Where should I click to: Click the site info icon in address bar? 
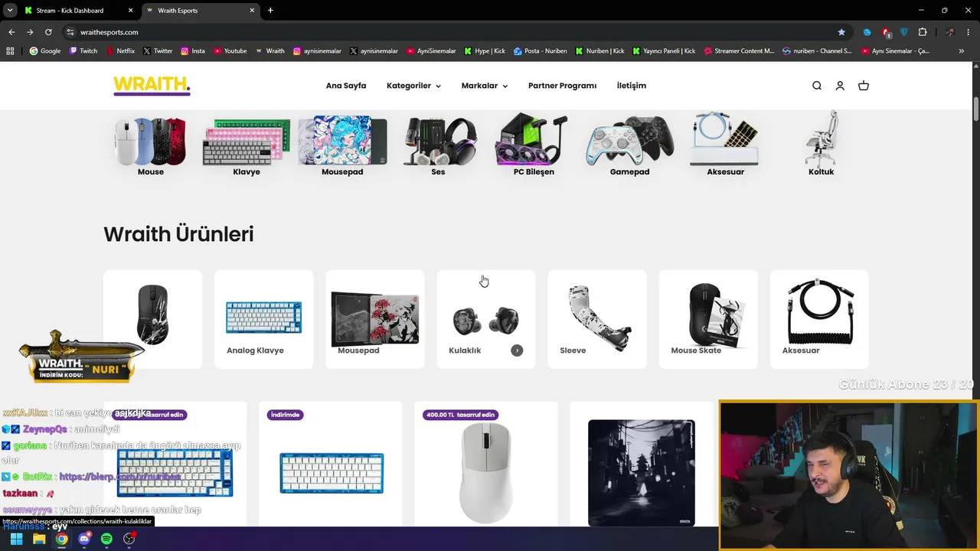pyautogui.click(x=70, y=32)
